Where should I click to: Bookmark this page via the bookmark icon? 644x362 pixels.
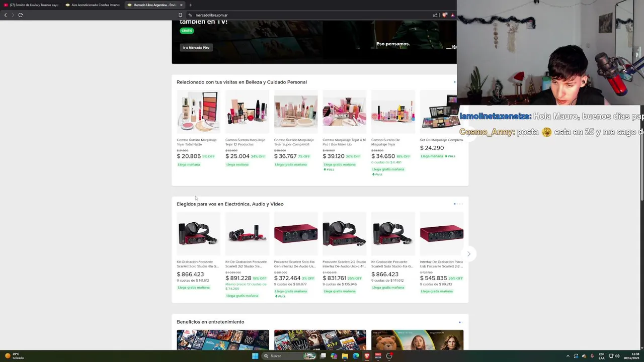tap(180, 15)
